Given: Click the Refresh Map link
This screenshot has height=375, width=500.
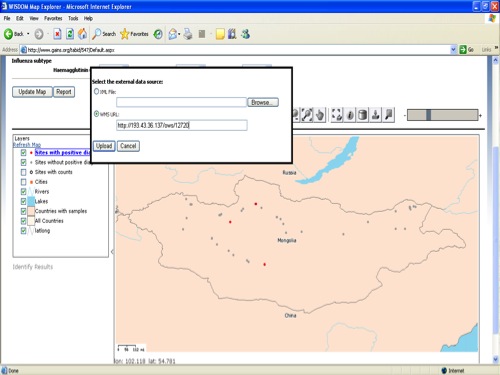Looking at the screenshot, I should point(27,145).
